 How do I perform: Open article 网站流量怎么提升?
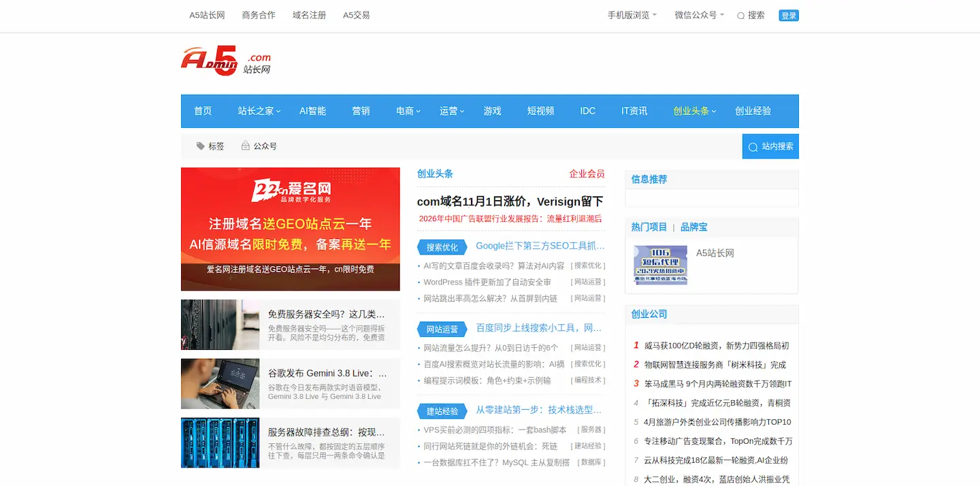click(x=491, y=347)
